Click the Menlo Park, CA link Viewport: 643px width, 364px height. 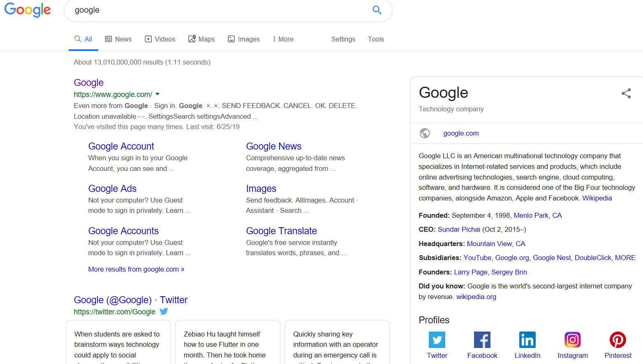(x=538, y=215)
